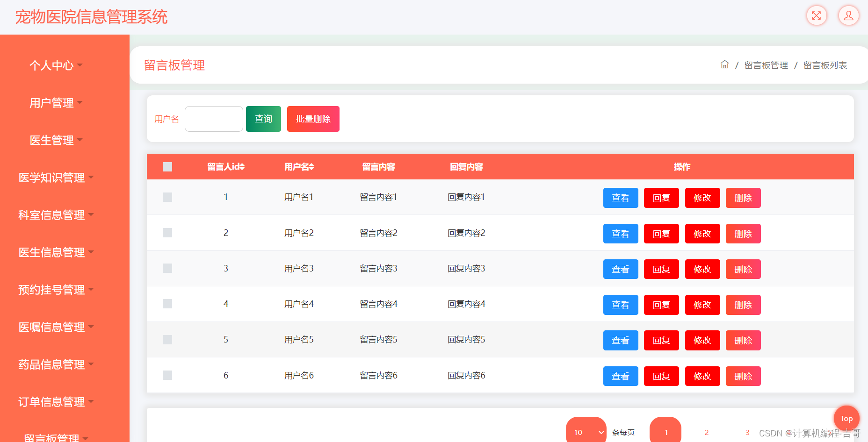Click the fullscreen toggle icon in header
The width and height of the screenshot is (868, 442).
[817, 15]
